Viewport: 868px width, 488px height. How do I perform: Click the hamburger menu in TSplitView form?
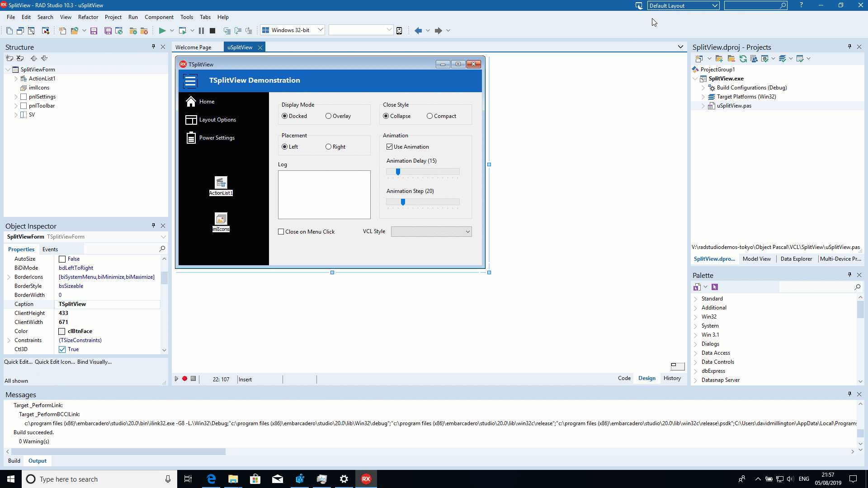[190, 81]
